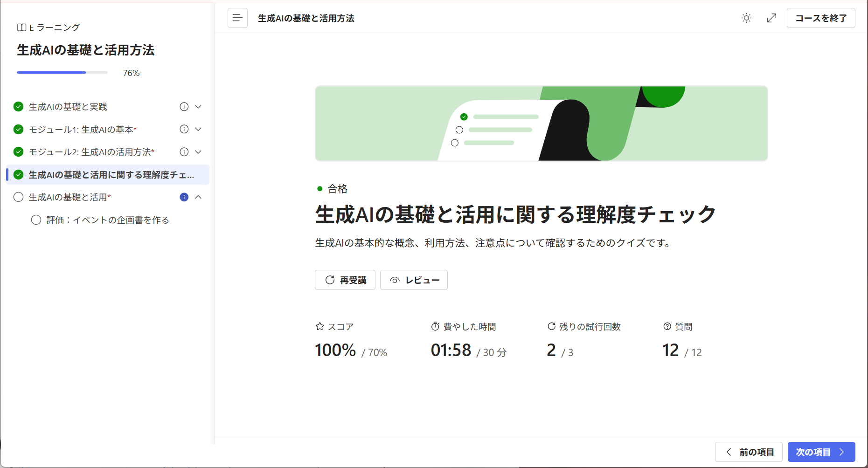This screenshot has width=868, height=468.
Task: Click the blue info icon for 生成AIの基礎と活用
Action: coord(184,197)
